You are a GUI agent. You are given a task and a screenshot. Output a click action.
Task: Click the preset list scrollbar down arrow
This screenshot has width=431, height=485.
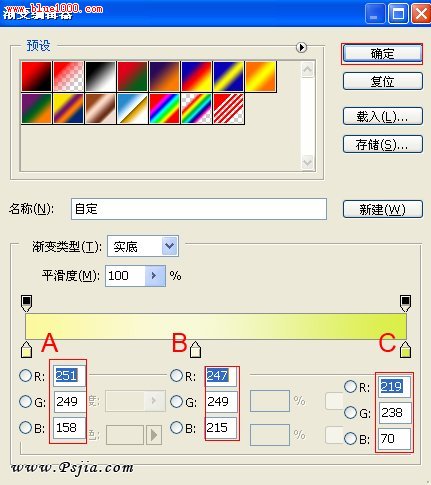(307, 163)
